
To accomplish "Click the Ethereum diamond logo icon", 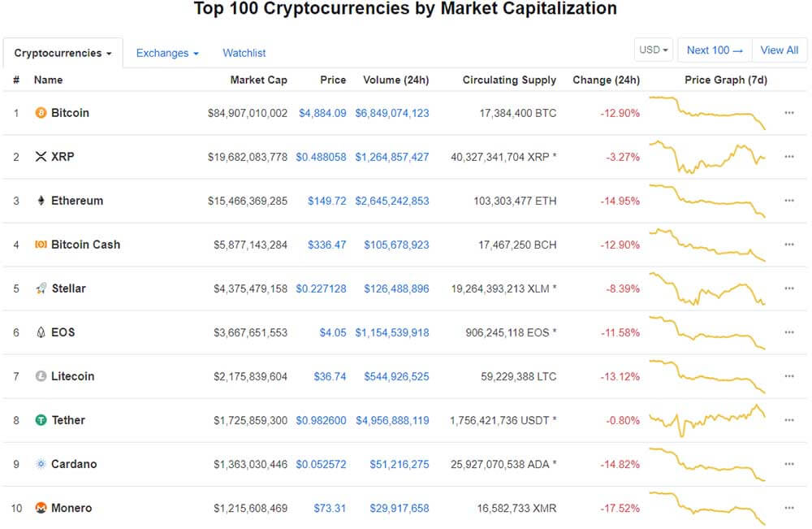I will 41,201.
